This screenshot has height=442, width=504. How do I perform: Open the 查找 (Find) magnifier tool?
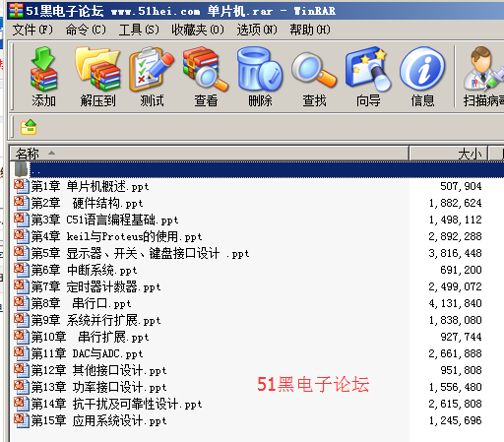click(x=314, y=77)
